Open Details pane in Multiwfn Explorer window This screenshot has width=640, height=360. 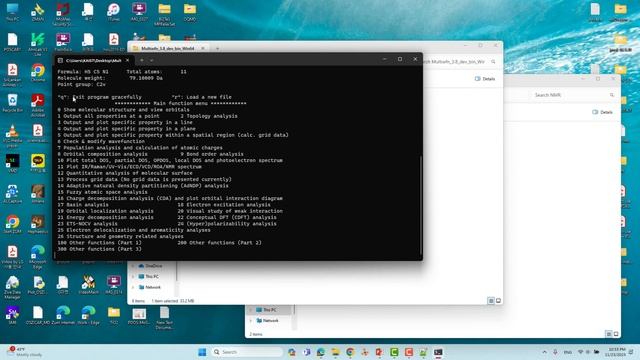(485, 79)
